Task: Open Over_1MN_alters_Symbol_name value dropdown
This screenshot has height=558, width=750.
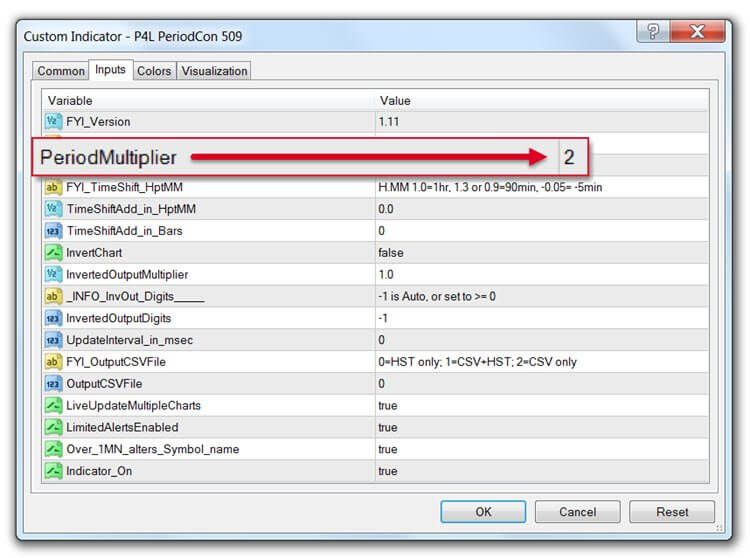Action: coord(540,450)
